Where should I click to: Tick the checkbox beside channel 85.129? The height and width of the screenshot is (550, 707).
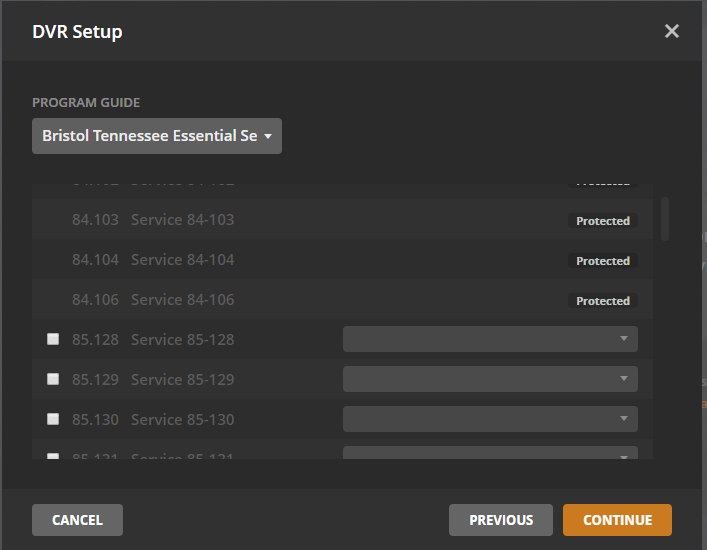point(53,379)
